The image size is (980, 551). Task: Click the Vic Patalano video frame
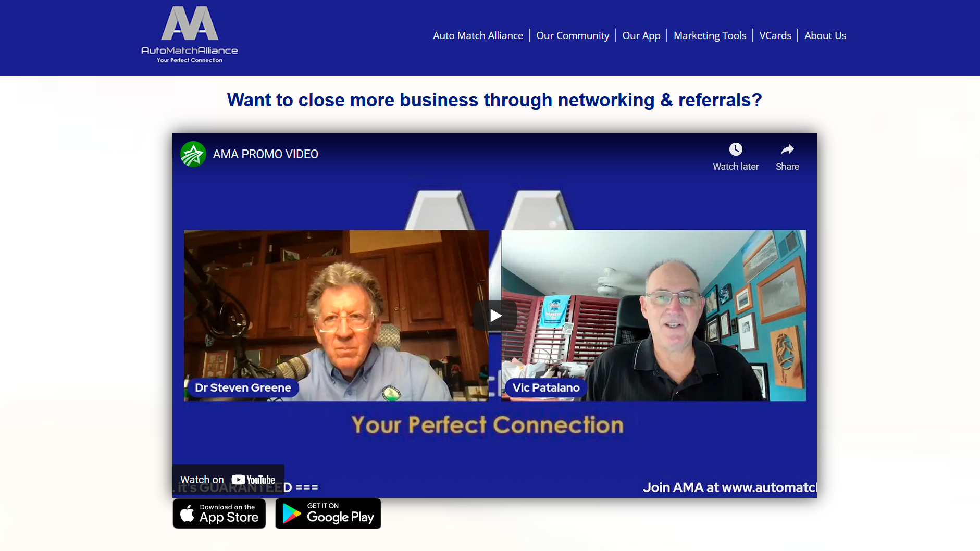click(x=653, y=316)
